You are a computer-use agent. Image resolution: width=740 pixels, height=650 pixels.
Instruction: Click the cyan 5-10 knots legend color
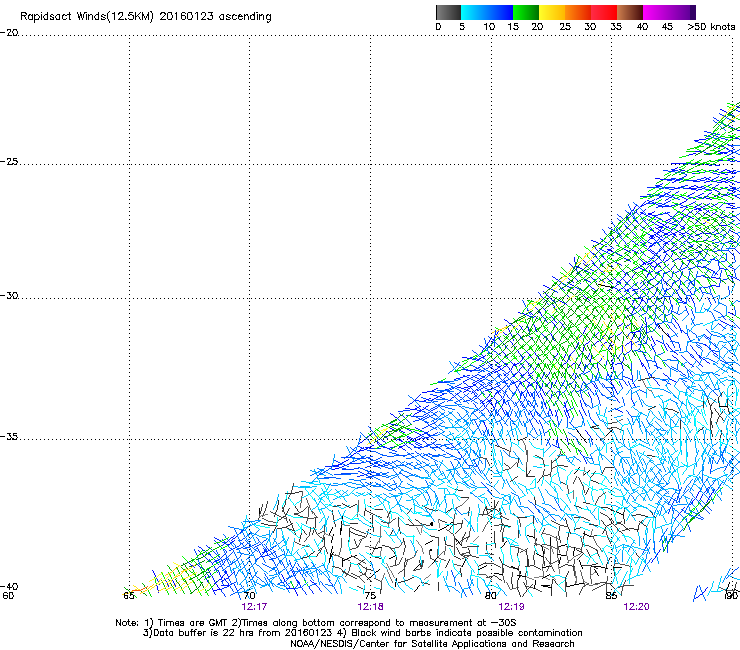(x=474, y=12)
